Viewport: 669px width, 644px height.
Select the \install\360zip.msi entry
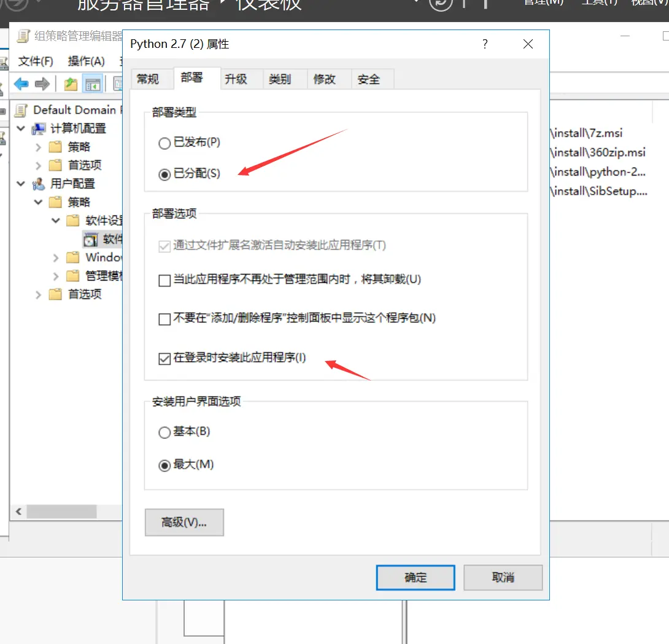pyautogui.click(x=598, y=152)
